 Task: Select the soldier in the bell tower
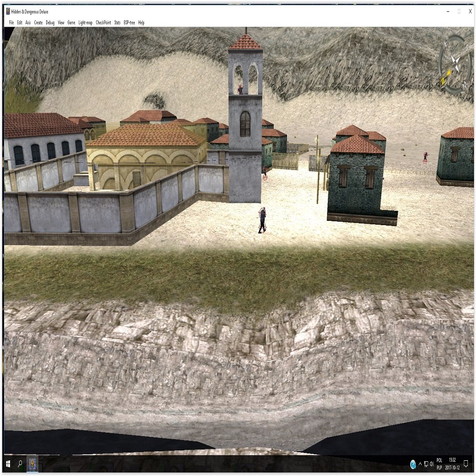click(x=240, y=90)
